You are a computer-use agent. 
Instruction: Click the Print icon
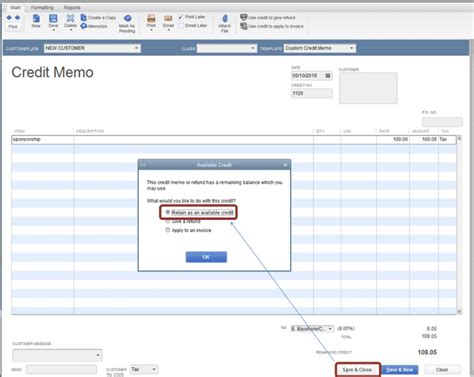click(151, 19)
